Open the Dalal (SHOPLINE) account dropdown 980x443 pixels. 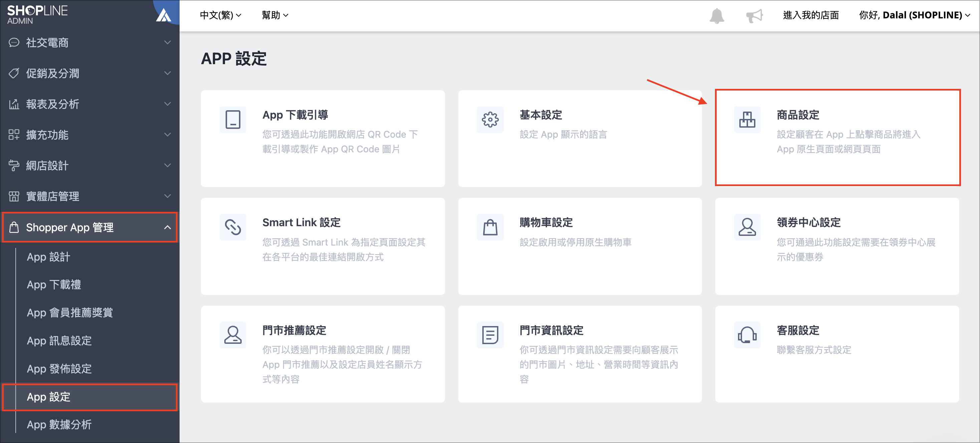coord(915,15)
